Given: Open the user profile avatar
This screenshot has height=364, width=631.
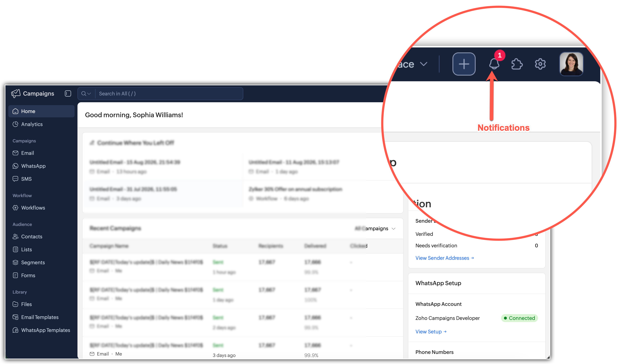Looking at the screenshot, I should [x=571, y=64].
